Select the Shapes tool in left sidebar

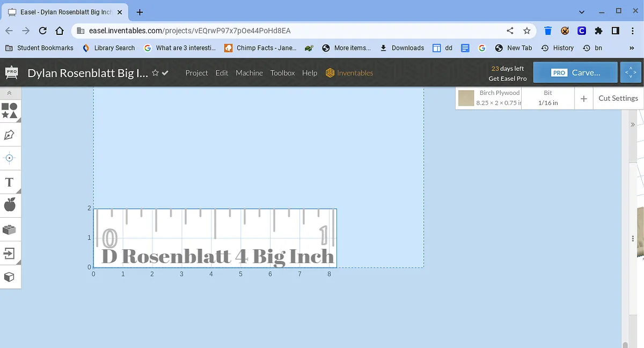10,110
